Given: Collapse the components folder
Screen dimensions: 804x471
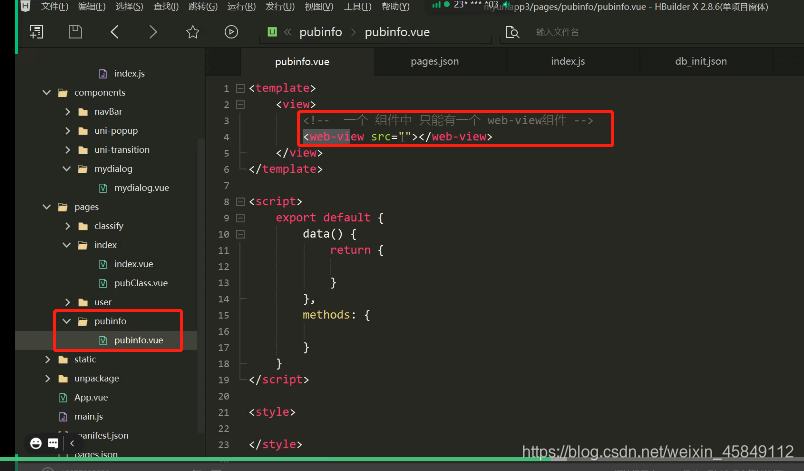Looking at the screenshot, I should [x=47, y=93].
